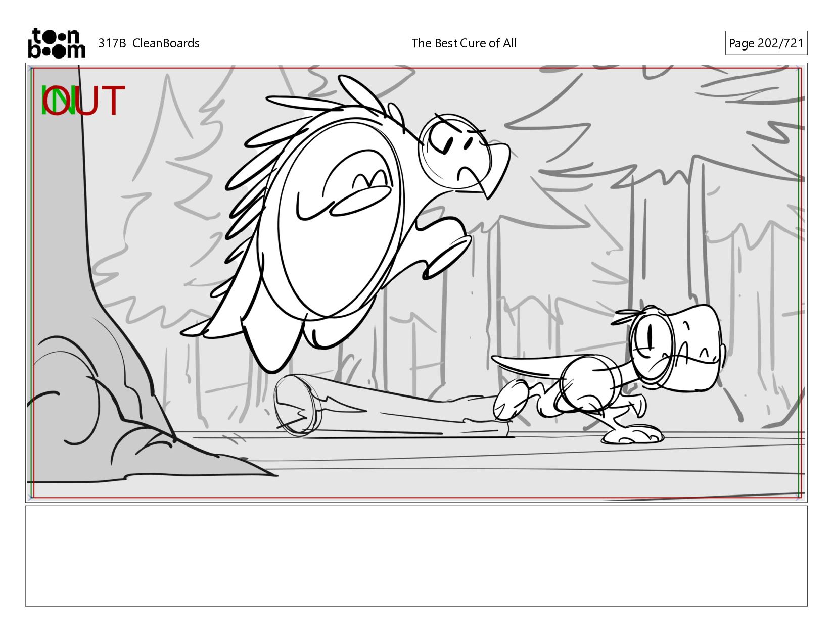Image resolution: width=834 pixels, height=644 pixels.
Task: Click the red 'OUT' marker label
Action: [x=83, y=100]
